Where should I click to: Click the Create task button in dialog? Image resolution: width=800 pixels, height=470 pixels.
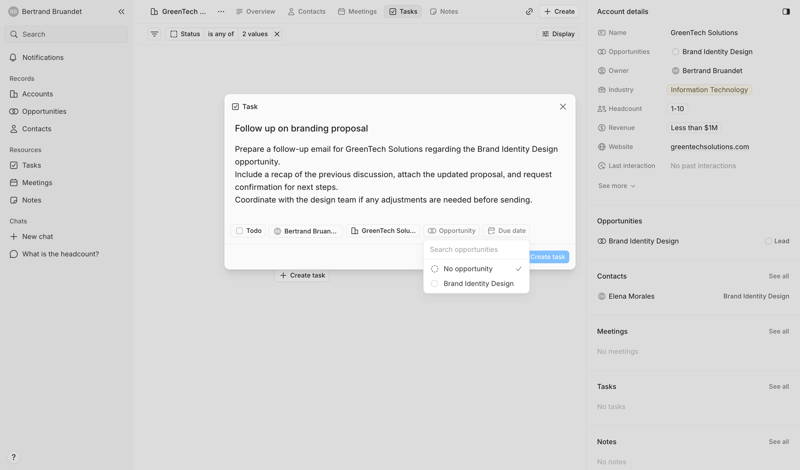(548, 257)
